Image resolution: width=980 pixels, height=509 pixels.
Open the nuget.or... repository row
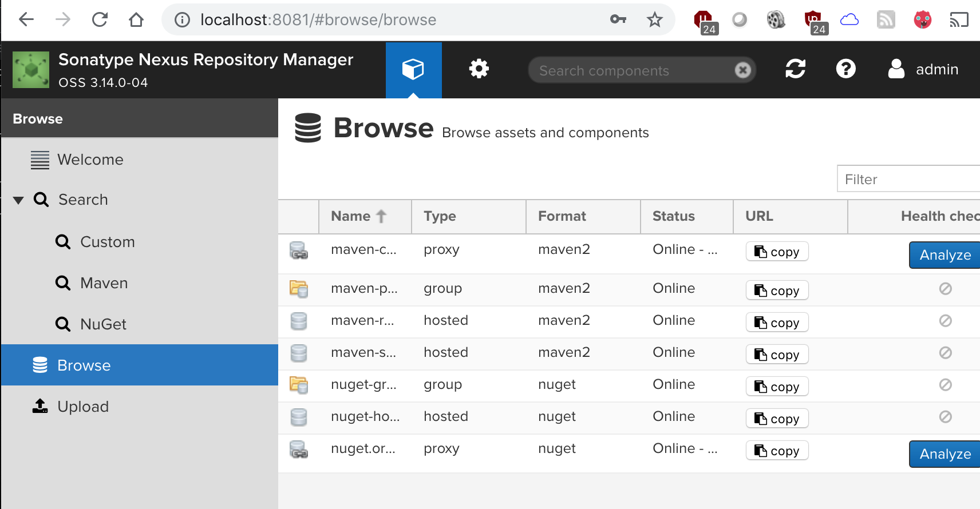pyautogui.click(x=629, y=454)
